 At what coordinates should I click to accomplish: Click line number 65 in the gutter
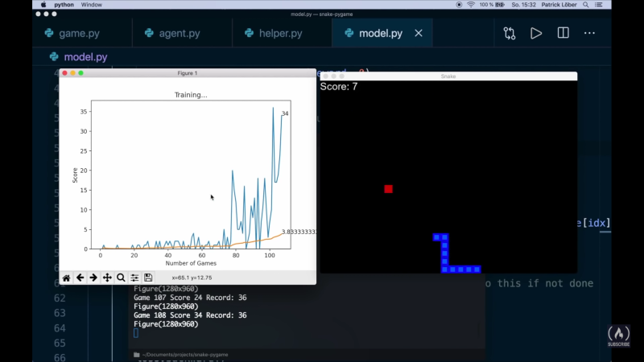tap(60, 343)
